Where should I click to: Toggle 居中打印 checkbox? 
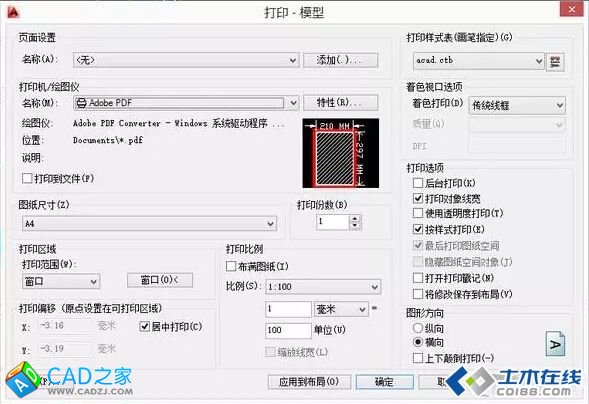tap(145, 327)
